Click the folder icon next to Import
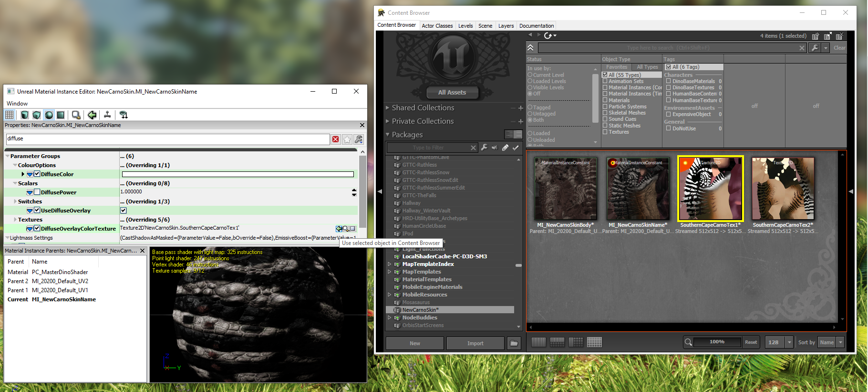This screenshot has height=392, width=868. point(514,343)
